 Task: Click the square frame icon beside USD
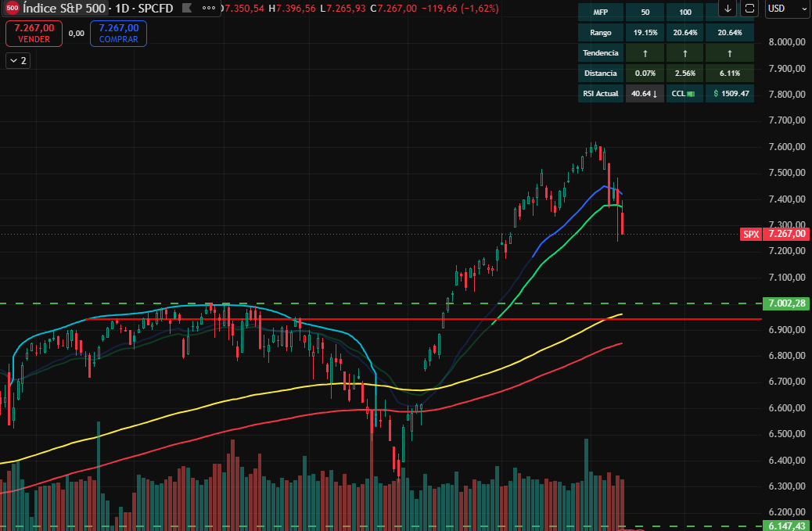click(x=749, y=9)
